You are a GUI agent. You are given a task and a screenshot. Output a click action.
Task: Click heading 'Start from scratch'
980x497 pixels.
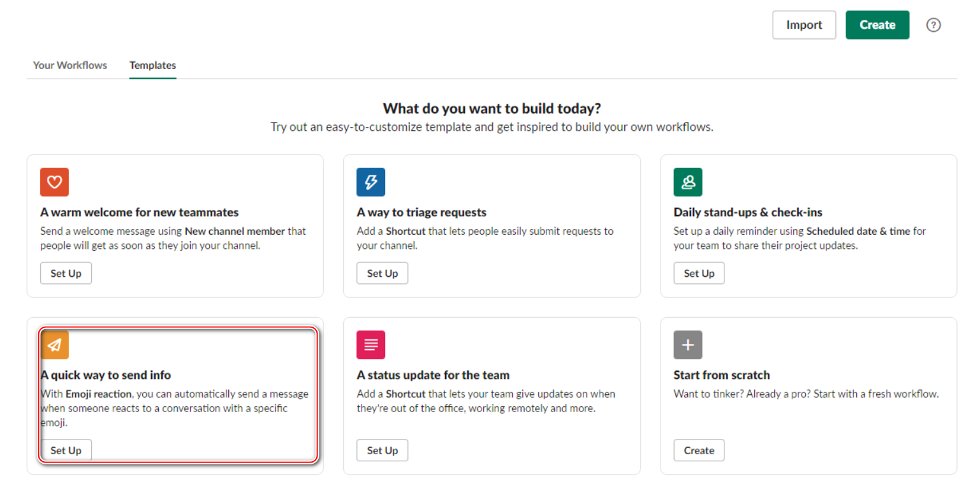[722, 375]
